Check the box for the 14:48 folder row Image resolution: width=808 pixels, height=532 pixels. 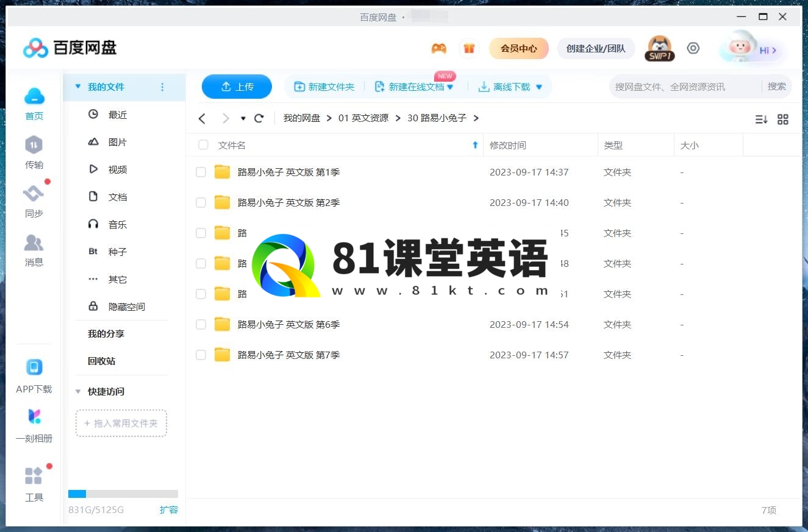pos(201,264)
